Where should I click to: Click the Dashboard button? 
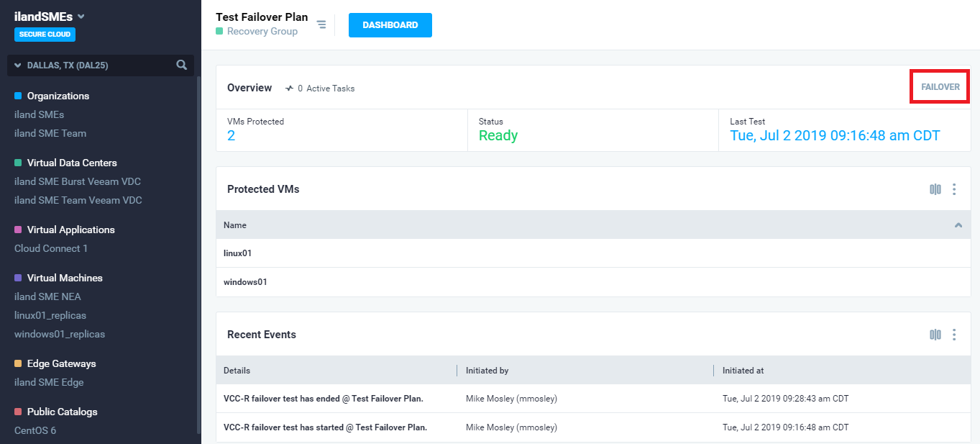pyautogui.click(x=390, y=25)
